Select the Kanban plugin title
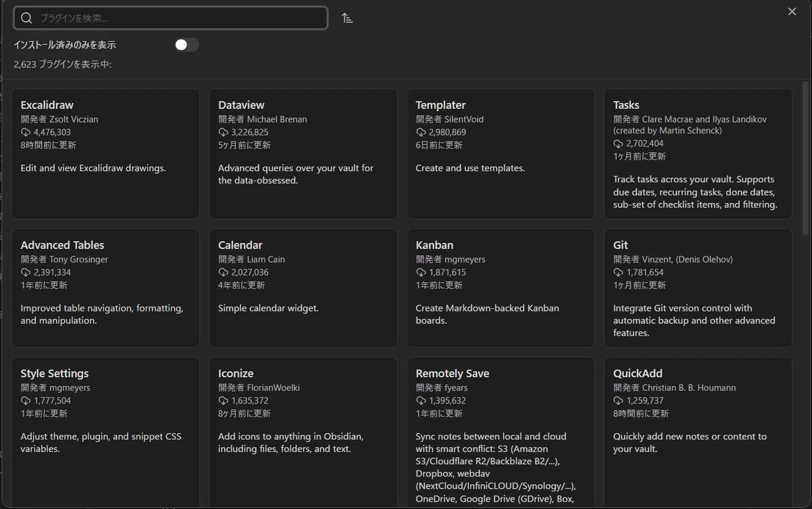 coord(434,245)
